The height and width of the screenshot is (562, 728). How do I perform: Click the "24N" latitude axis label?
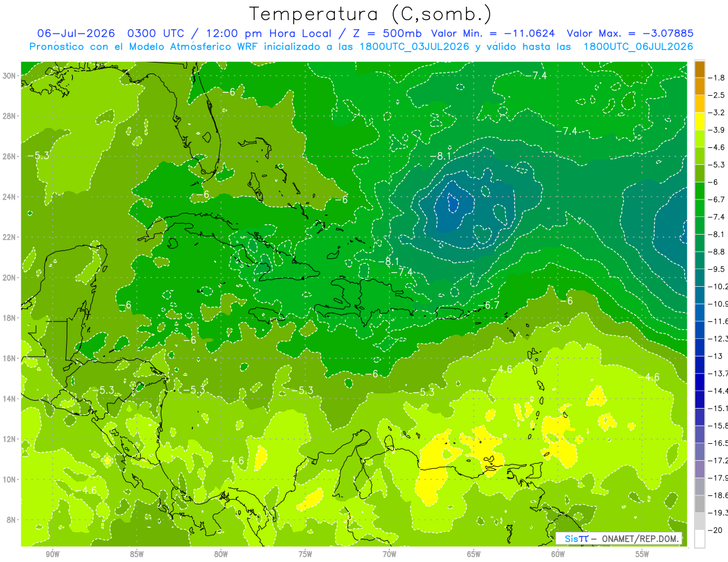click(x=9, y=197)
